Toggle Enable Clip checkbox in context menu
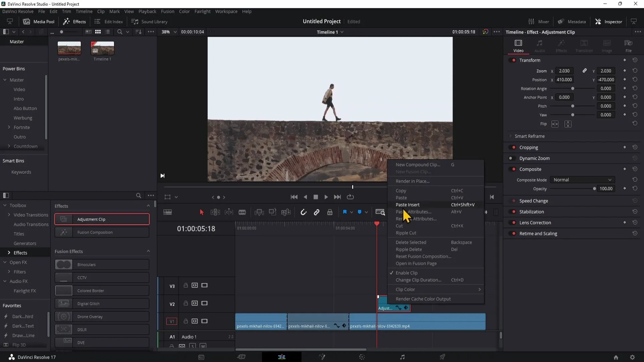The image size is (644, 362). (407, 273)
